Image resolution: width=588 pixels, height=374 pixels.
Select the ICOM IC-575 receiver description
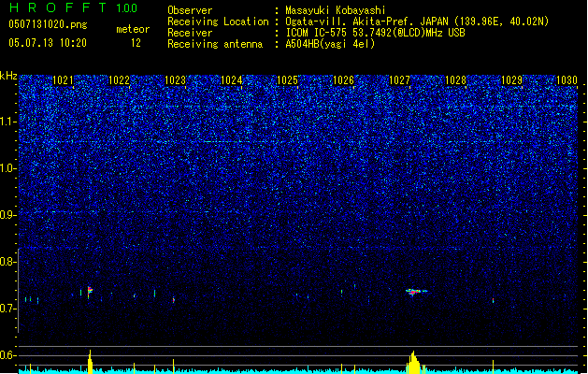[x=376, y=33]
